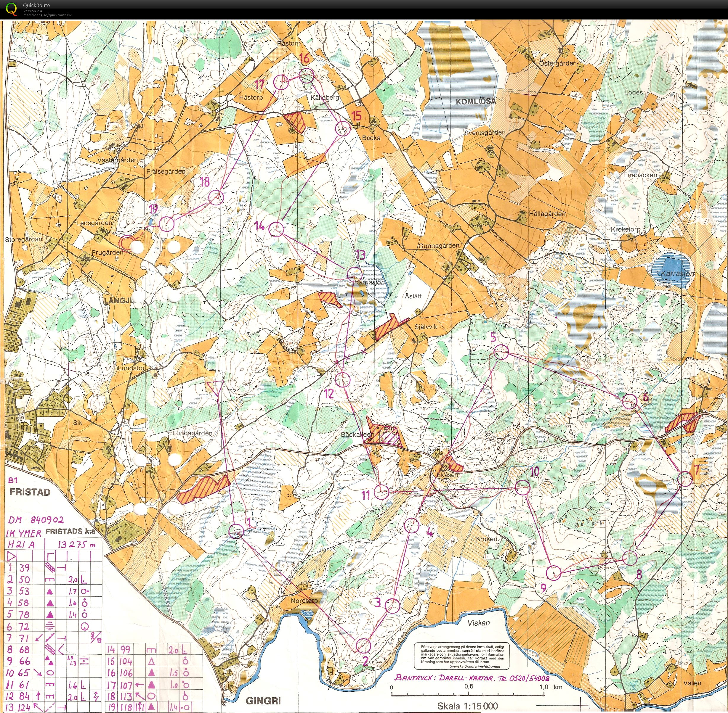The width and height of the screenshot is (728, 713).
Task: Select the Frälsegården label
Action: tap(166, 171)
